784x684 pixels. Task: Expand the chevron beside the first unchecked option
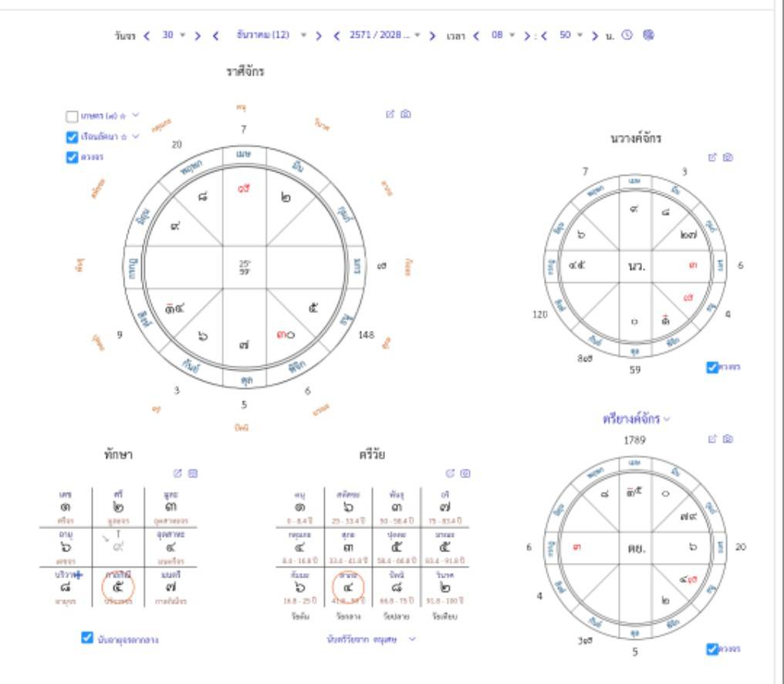point(136,116)
